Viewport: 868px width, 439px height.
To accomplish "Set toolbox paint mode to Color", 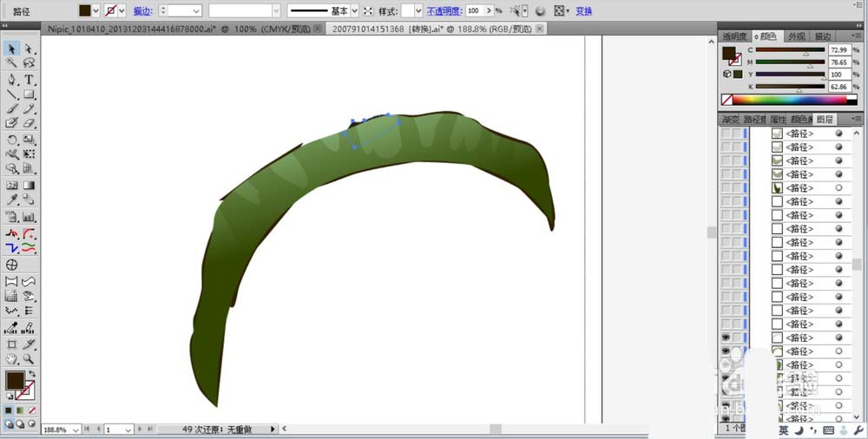I will (x=9, y=410).
